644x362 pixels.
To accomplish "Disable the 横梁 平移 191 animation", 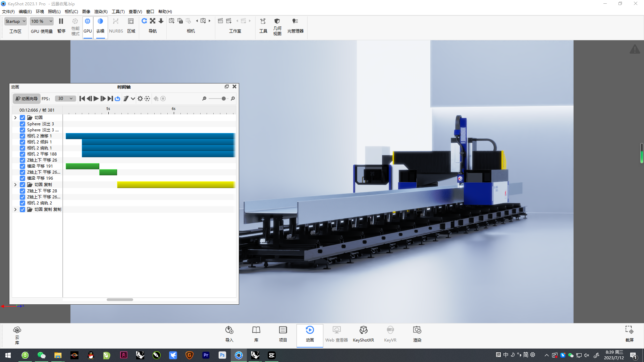I will (x=22, y=166).
